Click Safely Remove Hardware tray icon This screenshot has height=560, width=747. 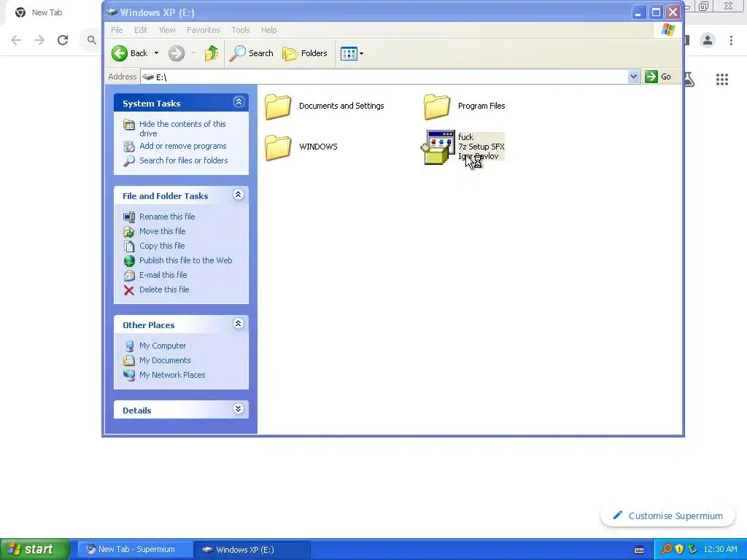pyautogui.click(x=693, y=549)
